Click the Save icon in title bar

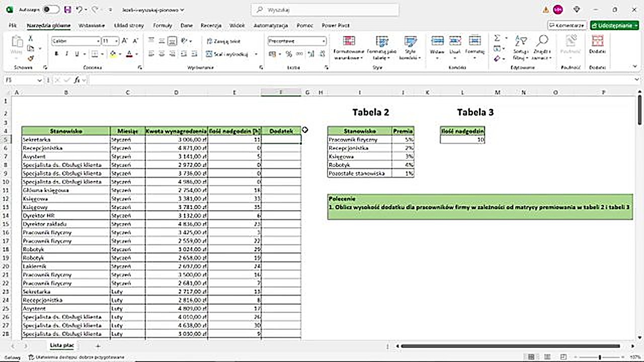point(67,10)
